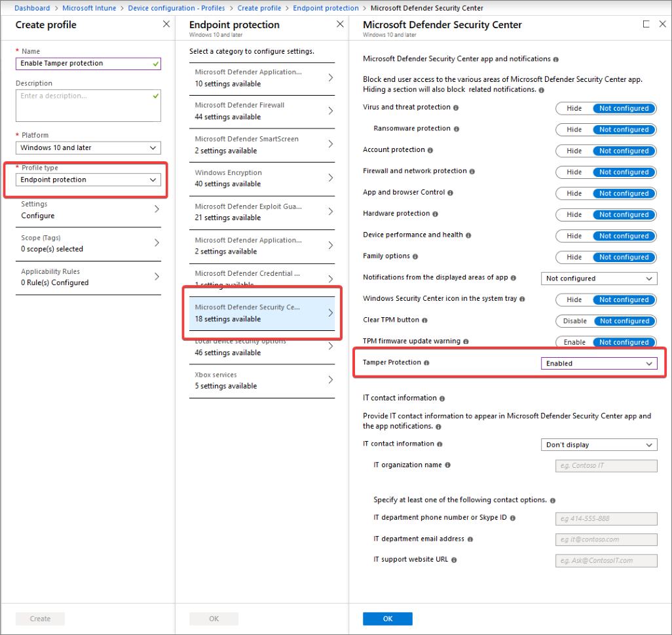Set Firewall and network protection to Hide
The height and width of the screenshot is (635, 672).
coord(574,172)
